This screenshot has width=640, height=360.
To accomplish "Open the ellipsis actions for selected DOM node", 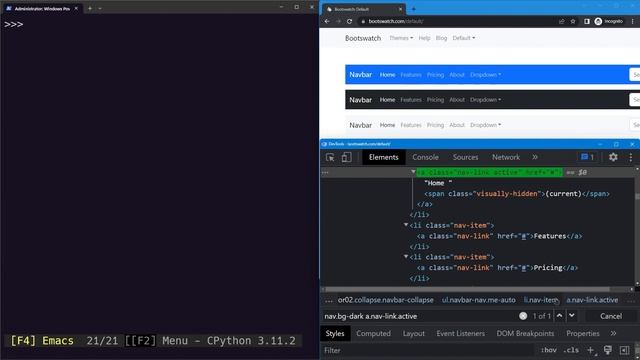I will (x=325, y=172).
